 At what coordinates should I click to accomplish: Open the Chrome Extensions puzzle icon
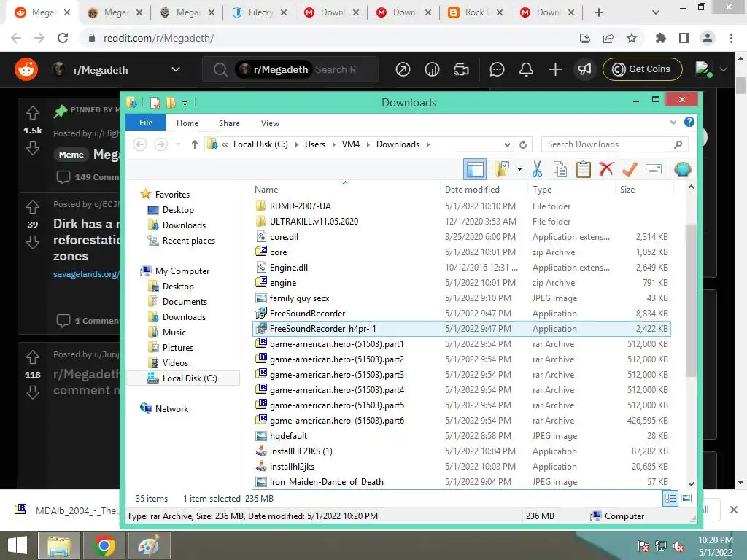pyautogui.click(x=660, y=38)
